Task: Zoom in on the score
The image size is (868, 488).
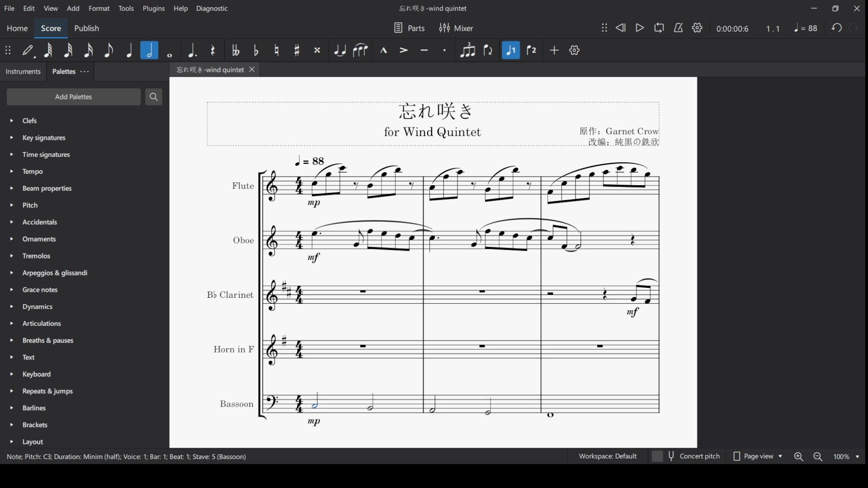Action: [799, 457]
